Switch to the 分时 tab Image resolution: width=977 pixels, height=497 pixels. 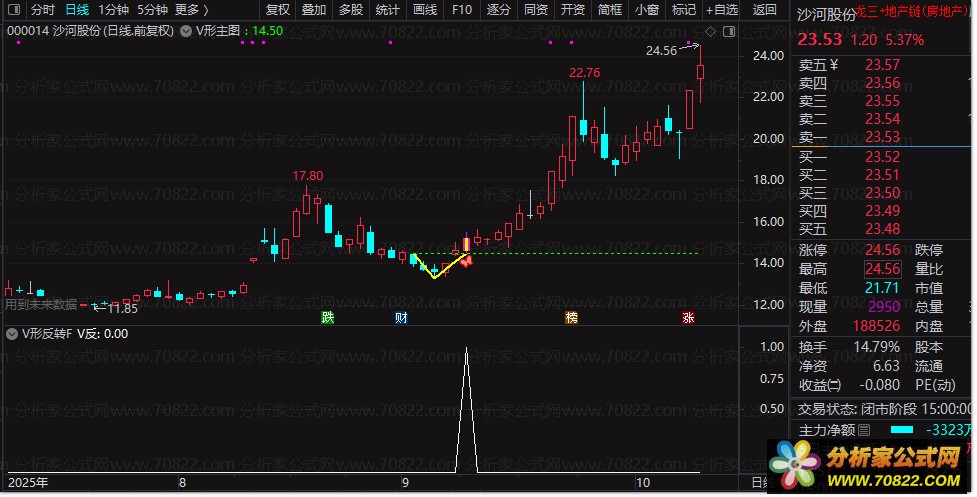[x=43, y=10]
